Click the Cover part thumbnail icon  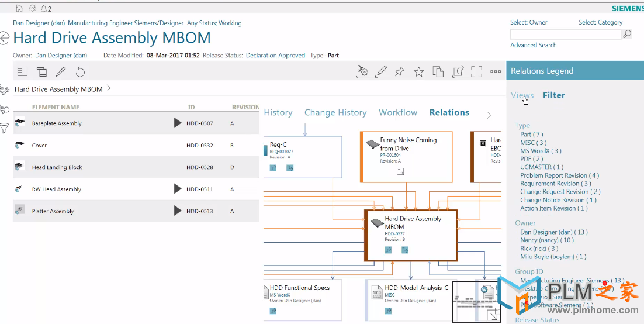click(x=19, y=144)
